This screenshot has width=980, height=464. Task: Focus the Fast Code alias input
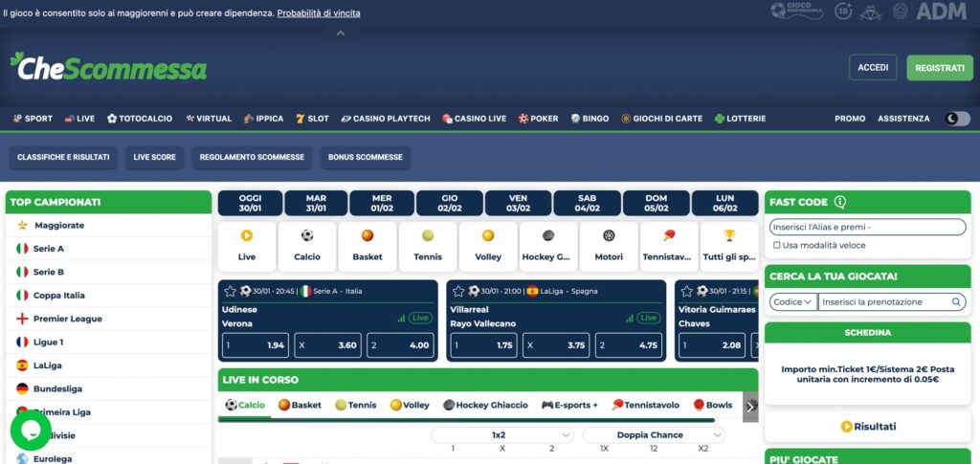[867, 228]
